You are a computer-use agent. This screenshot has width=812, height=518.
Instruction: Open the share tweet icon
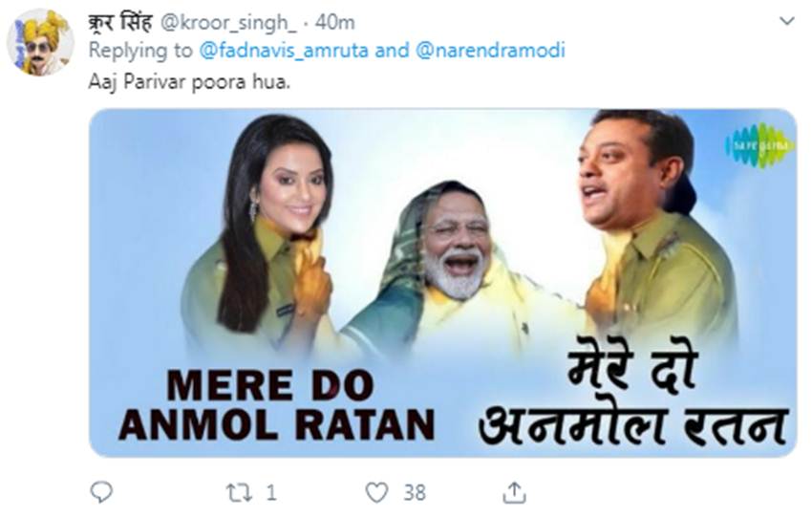(514, 492)
